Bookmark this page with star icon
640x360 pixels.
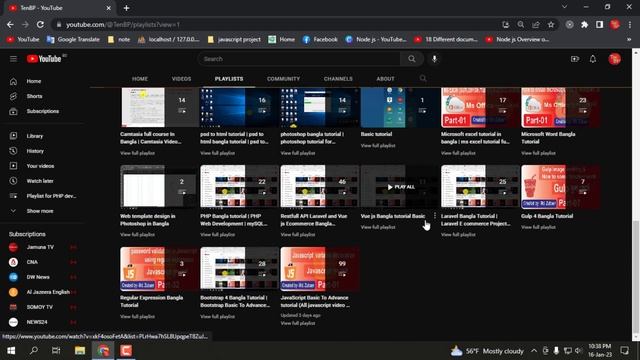[551, 25]
